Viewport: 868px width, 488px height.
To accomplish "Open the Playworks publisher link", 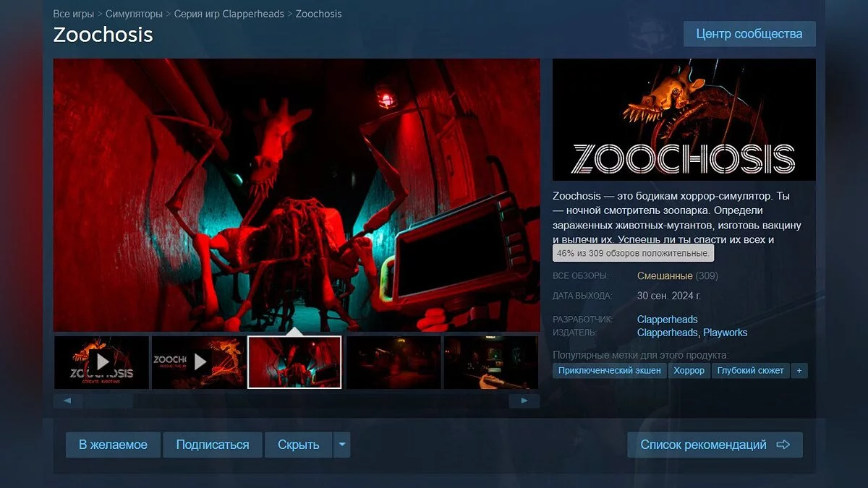I will tap(726, 333).
